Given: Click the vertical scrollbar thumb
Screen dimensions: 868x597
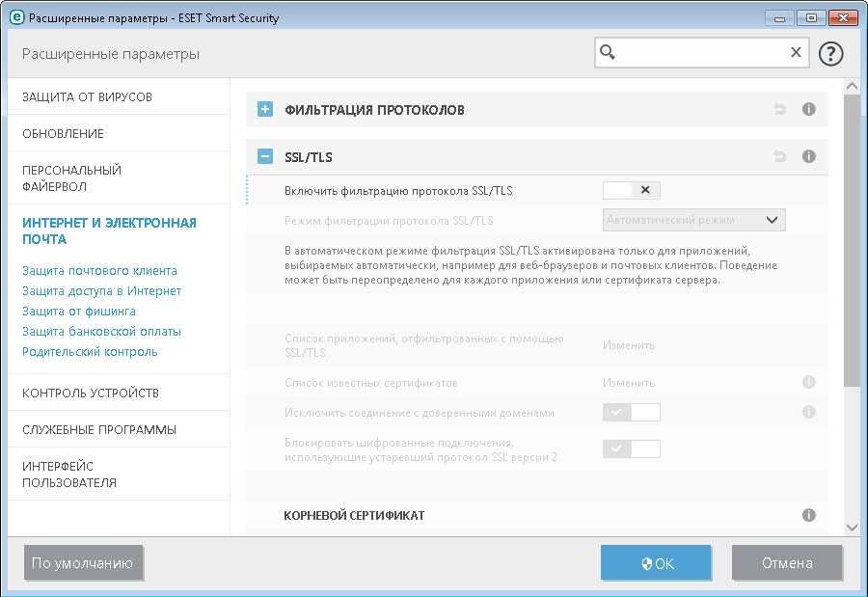Looking at the screenshot, I should (x=851, y=241).
